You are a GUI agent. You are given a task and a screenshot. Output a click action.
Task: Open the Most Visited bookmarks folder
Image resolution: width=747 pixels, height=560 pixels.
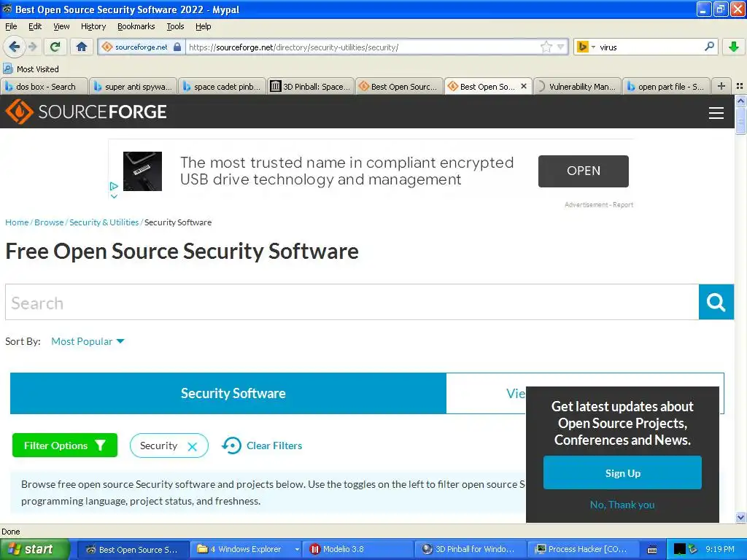[x=31, y=69]
